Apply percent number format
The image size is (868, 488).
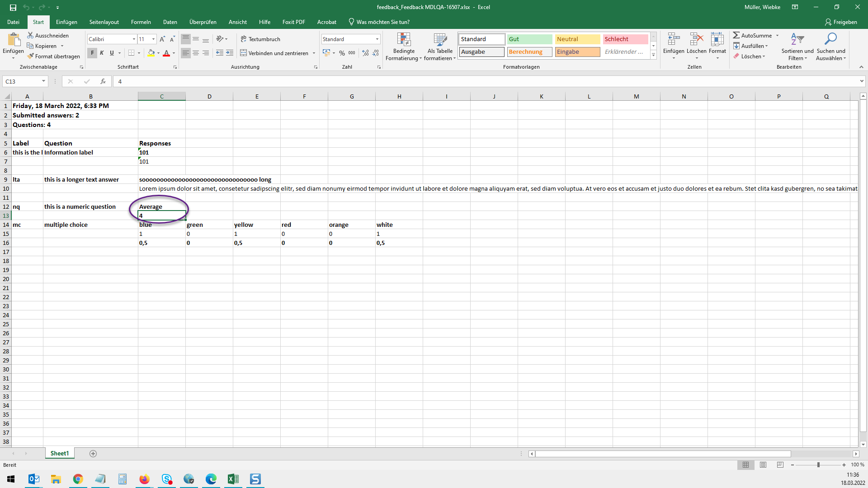coord(342,53)
